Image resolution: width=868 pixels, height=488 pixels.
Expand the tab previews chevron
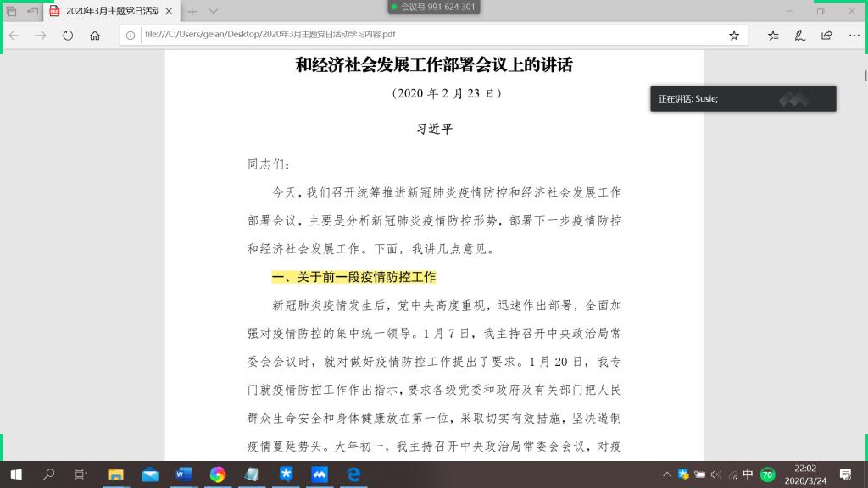click(x=214, y=11)
